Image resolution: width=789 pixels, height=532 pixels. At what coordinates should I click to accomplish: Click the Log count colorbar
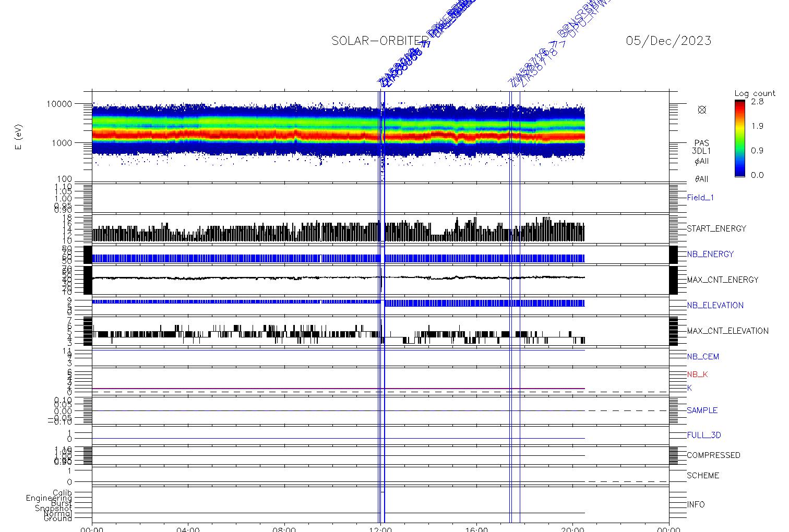pyautogui.click(x=740, y=138)
